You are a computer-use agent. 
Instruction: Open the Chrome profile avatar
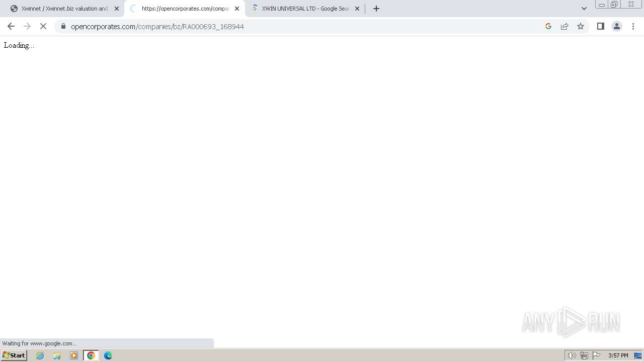tap(617, 26)
